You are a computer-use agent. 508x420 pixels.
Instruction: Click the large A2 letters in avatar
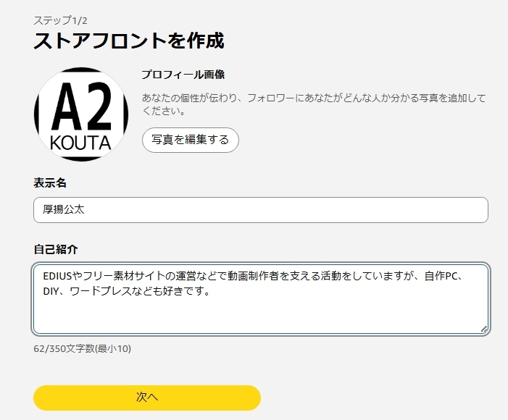[x=82, y=106]
